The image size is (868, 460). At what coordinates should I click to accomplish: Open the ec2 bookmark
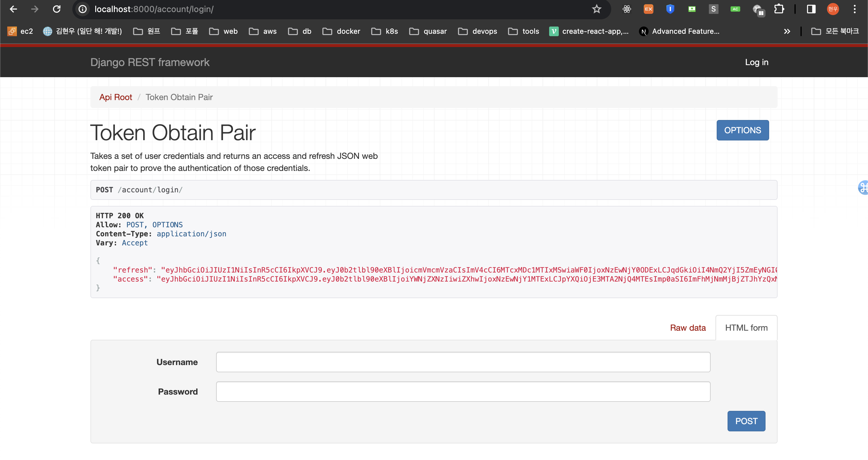pos(20,31)
